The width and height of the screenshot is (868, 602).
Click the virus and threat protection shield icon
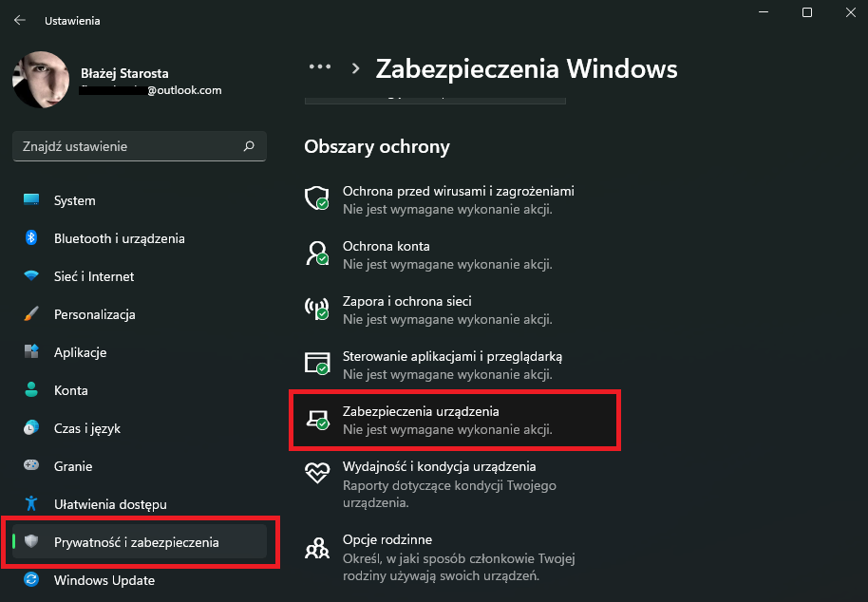[x=316, y=198]
